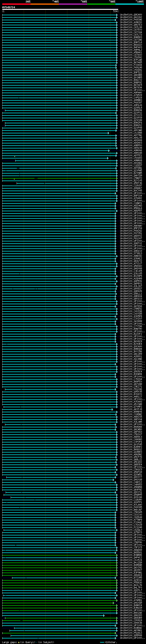This screenshot has width=146, height=644.
Task: Select hit label UniRef100_B4FAV3
Action: coord(131,47)
